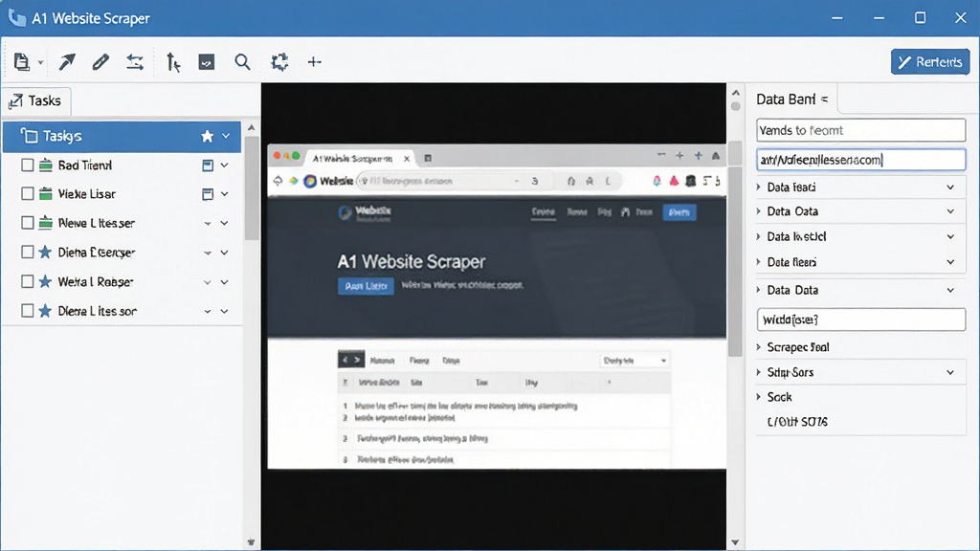This screenshot has width=980, height=551.
Task: Check the Diera Litessor checkbox
Action: tap(28, 311)
